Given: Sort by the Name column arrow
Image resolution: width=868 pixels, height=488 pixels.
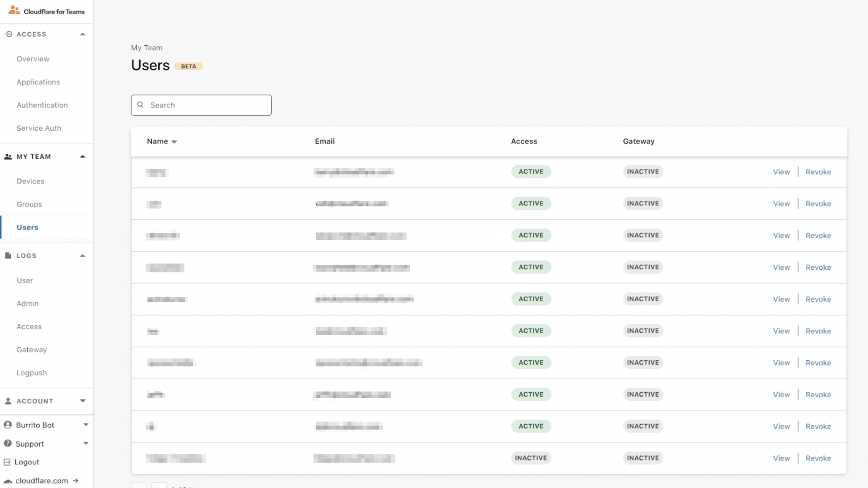Looking at the screenshot, I should coord(174,142).
